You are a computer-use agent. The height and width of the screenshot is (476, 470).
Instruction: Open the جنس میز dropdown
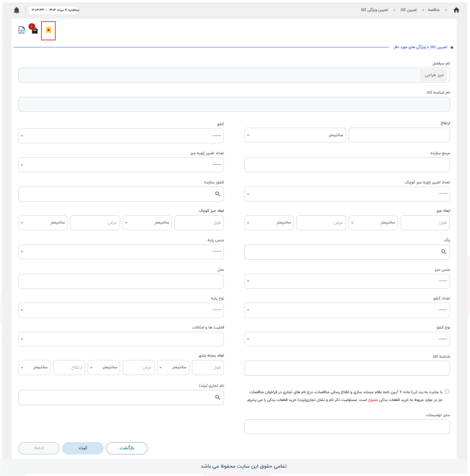click(347, 281)
